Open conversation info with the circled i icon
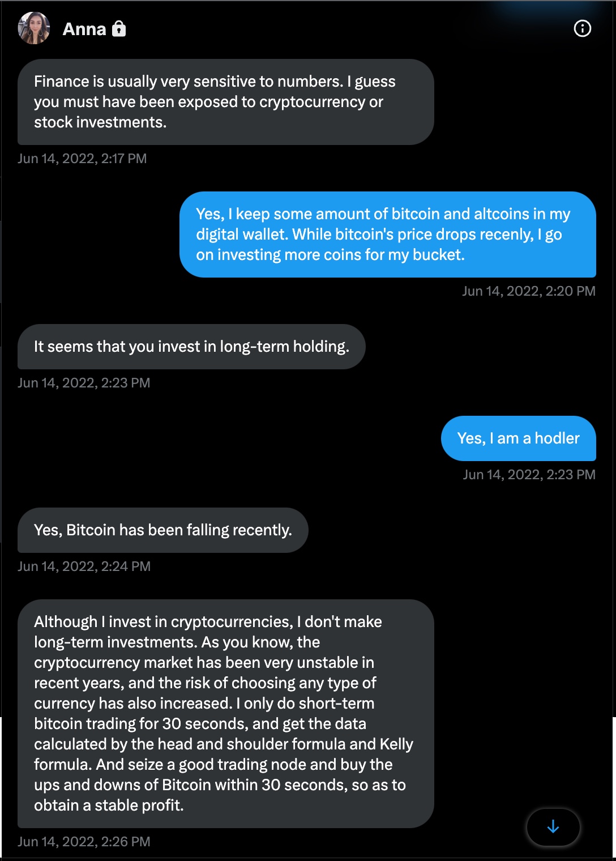Viewport: 616px width, 861px height. [x=582, y=28]
